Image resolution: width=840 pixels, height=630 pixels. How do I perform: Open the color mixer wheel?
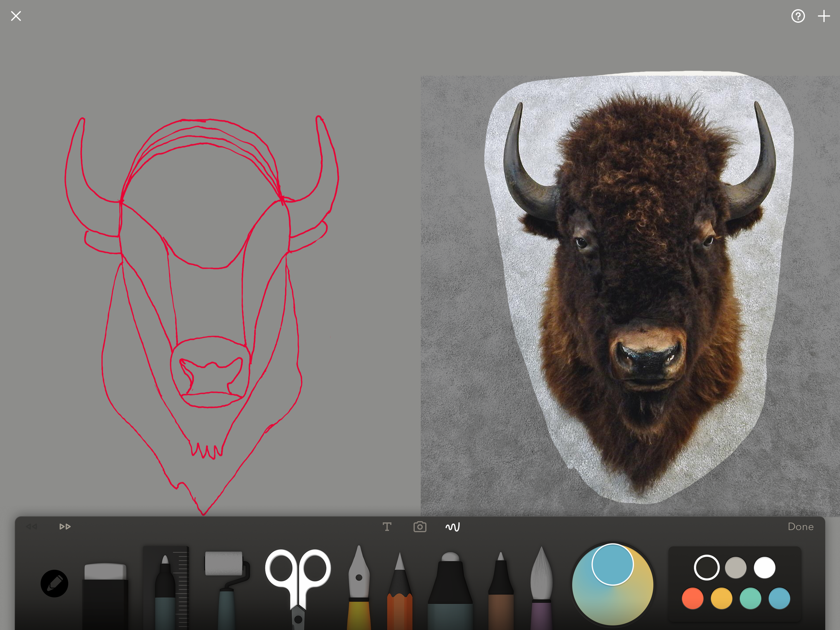(x=612, y=585)
